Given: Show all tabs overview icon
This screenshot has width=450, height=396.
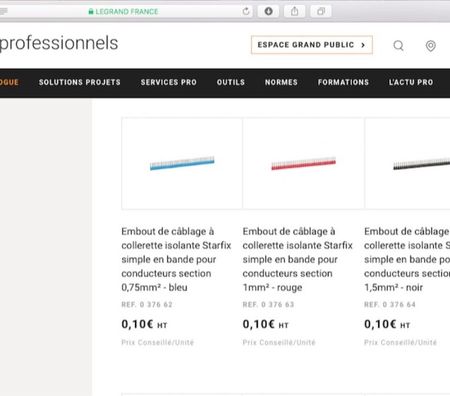Looking at the screenshot, I should 321,11.
